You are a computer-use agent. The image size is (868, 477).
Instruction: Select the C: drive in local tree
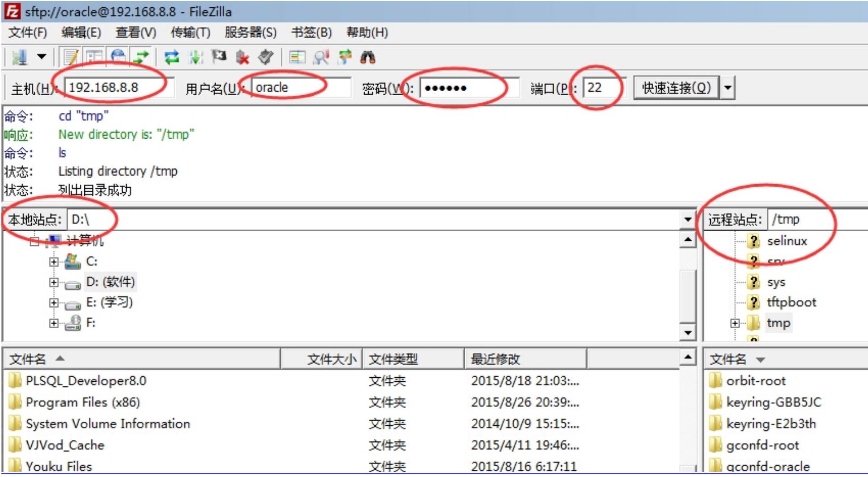(x=92, y=262)
